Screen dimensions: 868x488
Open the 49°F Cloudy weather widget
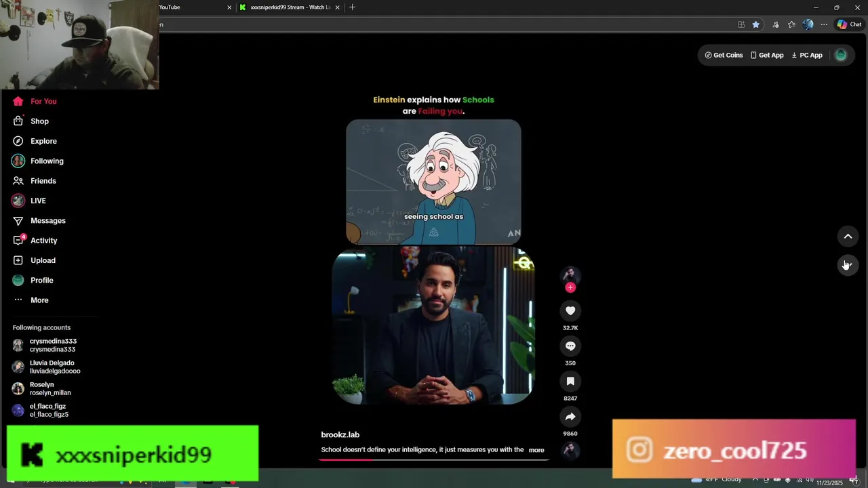tap(717, 479)
